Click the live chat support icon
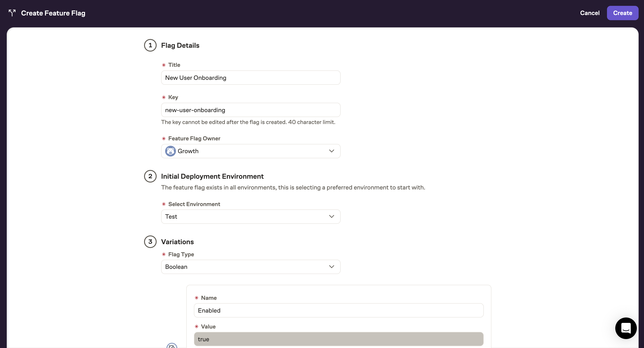 point(626,328)
